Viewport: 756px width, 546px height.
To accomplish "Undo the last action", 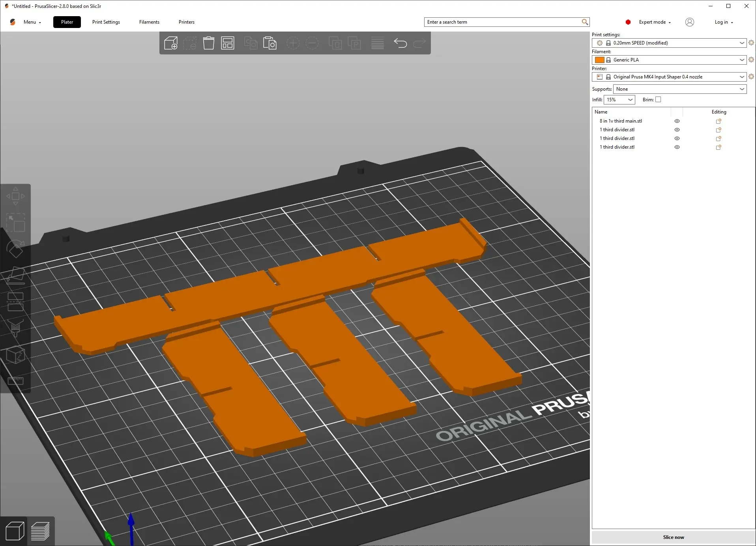I will (x=400, y=43).
